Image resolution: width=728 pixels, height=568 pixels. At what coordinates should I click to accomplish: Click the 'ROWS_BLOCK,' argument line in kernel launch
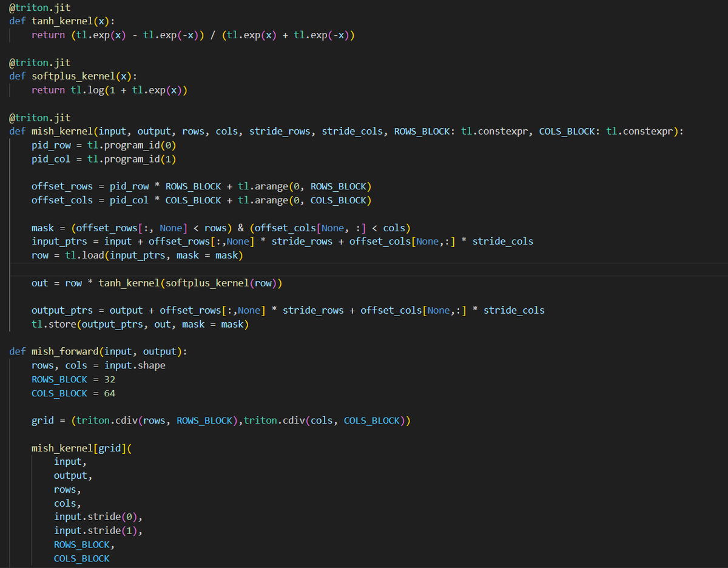[x=84, y=546]
